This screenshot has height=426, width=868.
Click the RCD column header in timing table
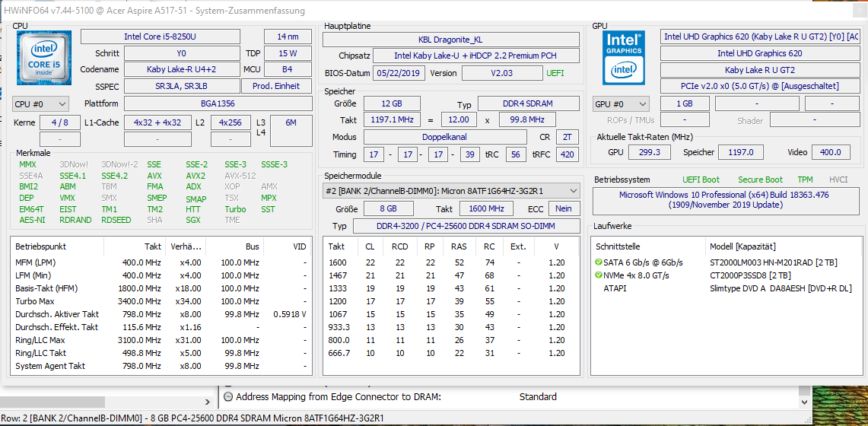pos(399,246)
